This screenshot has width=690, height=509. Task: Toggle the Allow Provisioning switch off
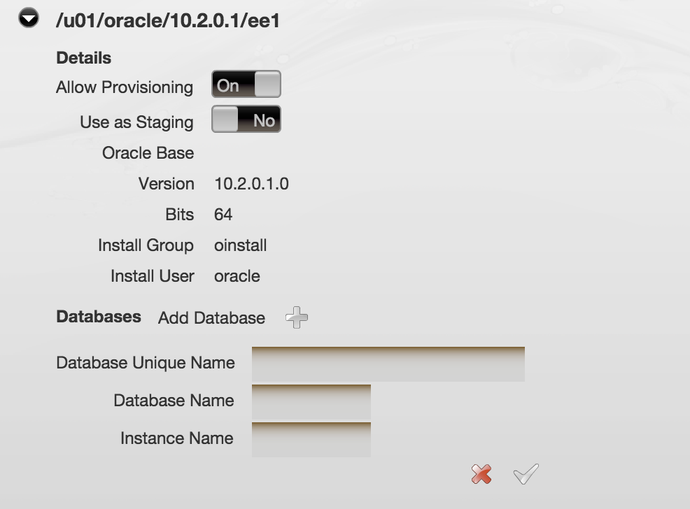[x=246, y=85]
